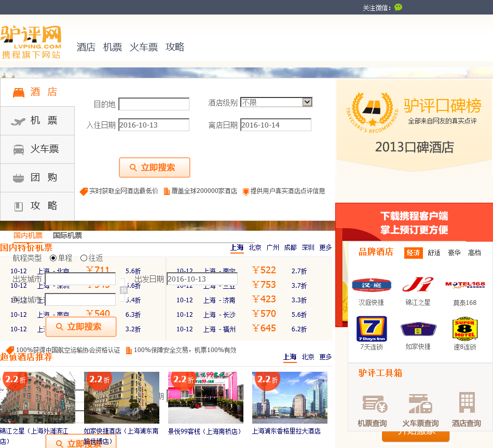
Task: Open the 火车票查询 train query tool icon
Action: [420, 404]
